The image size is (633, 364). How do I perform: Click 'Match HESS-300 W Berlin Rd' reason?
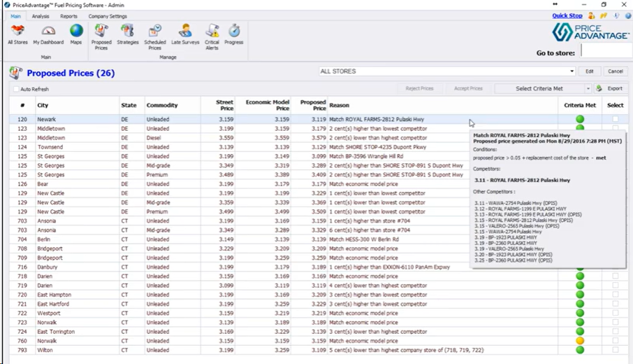click(x=364, y=239)
